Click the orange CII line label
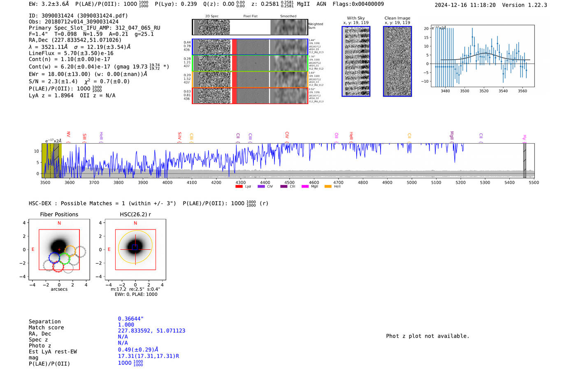 pos(409,136)
